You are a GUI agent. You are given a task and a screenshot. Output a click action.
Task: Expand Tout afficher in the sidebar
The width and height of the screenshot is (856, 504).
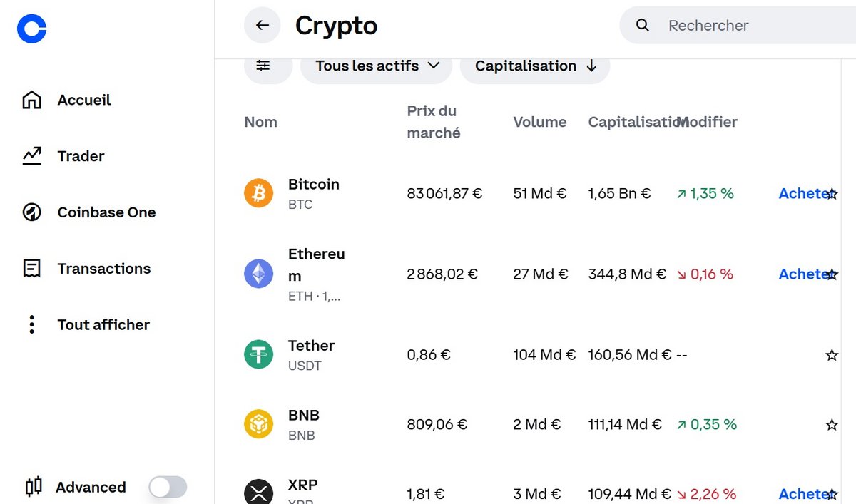pyautogui.click(x=103, y=324)
